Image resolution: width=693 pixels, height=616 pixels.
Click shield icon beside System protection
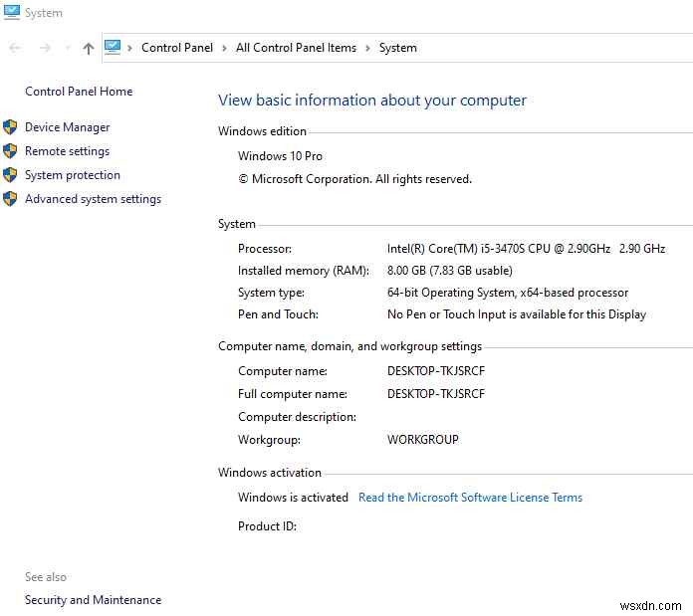coord(10,175)
